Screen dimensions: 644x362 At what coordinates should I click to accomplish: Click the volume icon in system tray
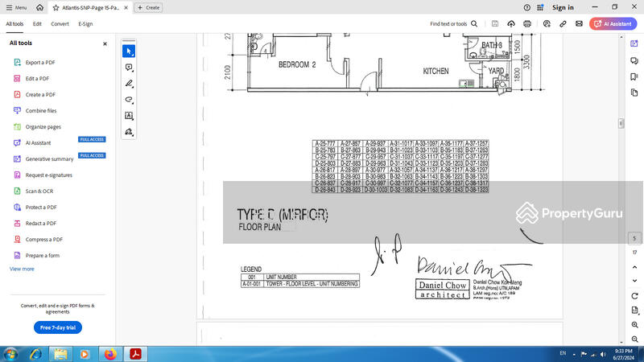click(x=603, y=355)
